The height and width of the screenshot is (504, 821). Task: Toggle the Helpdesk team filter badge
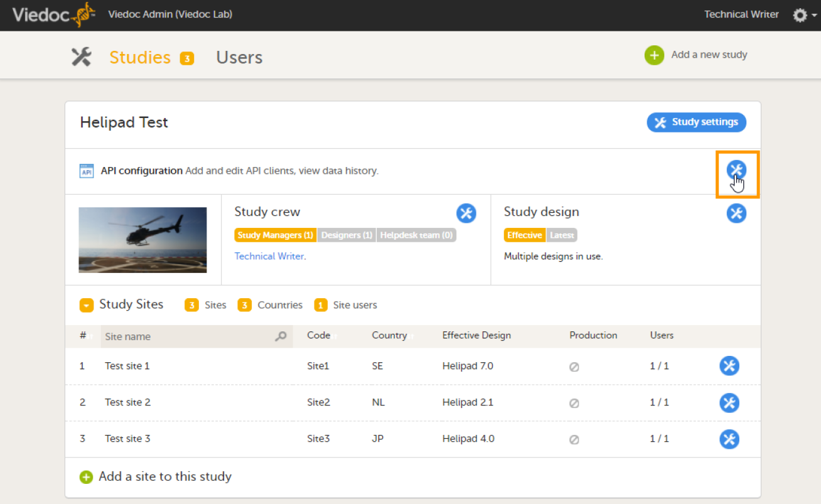point(416,235)
